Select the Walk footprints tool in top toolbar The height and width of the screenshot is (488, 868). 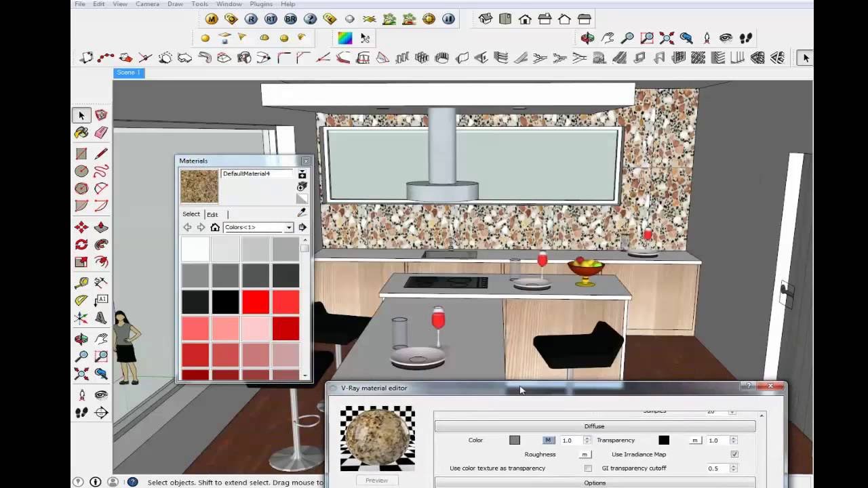tap(745, 38)
